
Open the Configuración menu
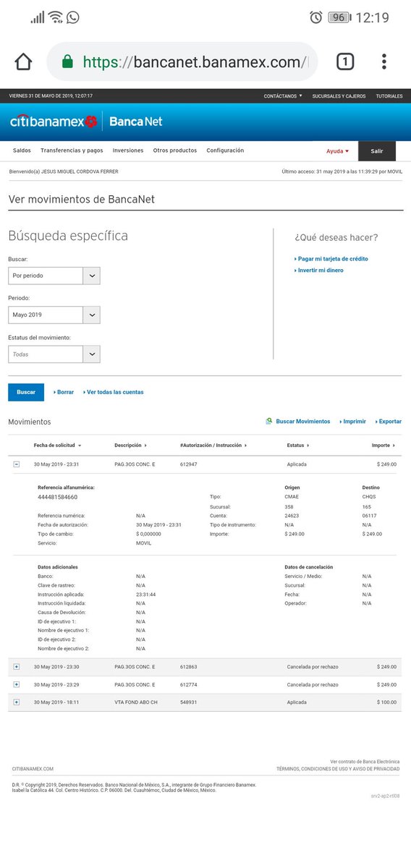[x=225, y=150]
